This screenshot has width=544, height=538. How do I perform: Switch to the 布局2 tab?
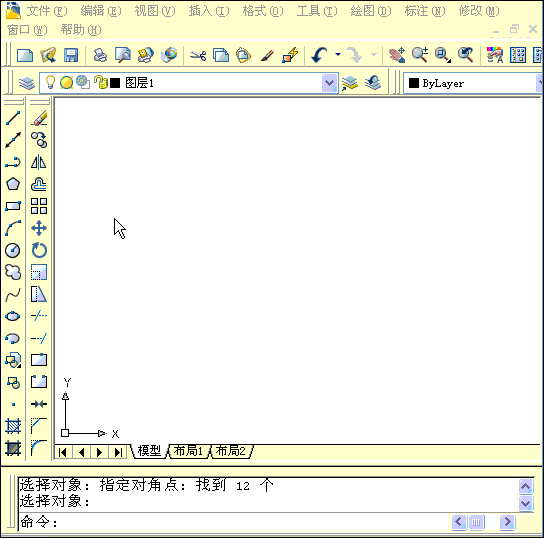click(x=231, y=451)
